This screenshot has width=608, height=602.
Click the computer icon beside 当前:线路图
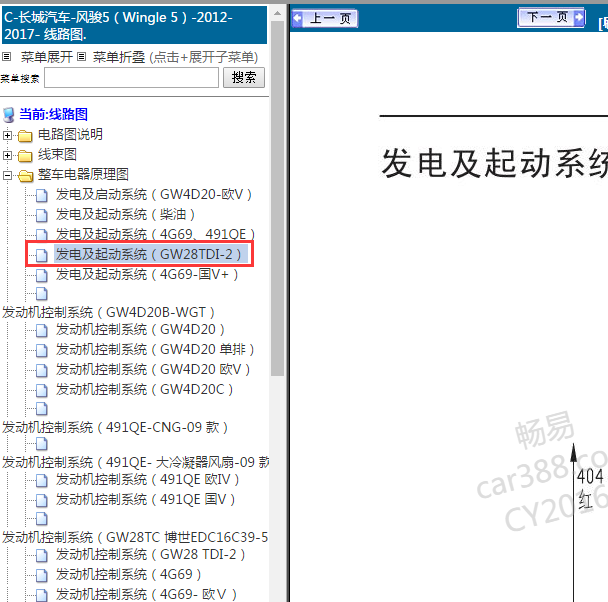[x=9, y=115]
